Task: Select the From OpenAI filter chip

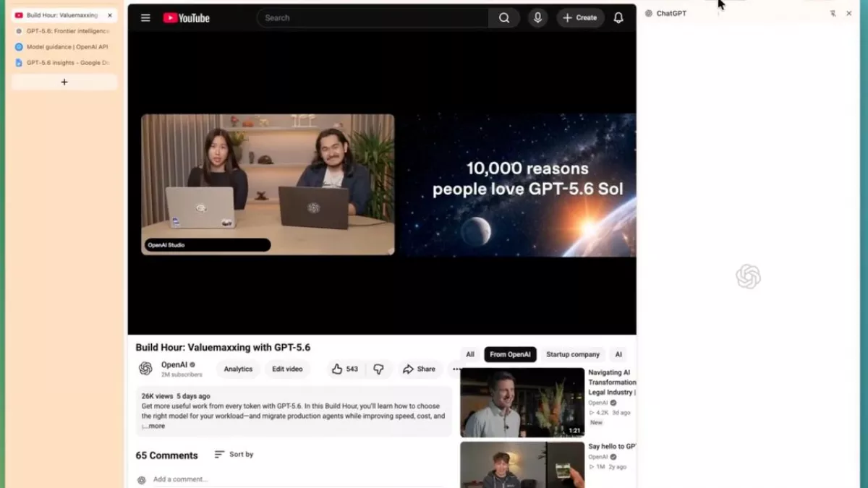Action: click(x=510, y=354)
